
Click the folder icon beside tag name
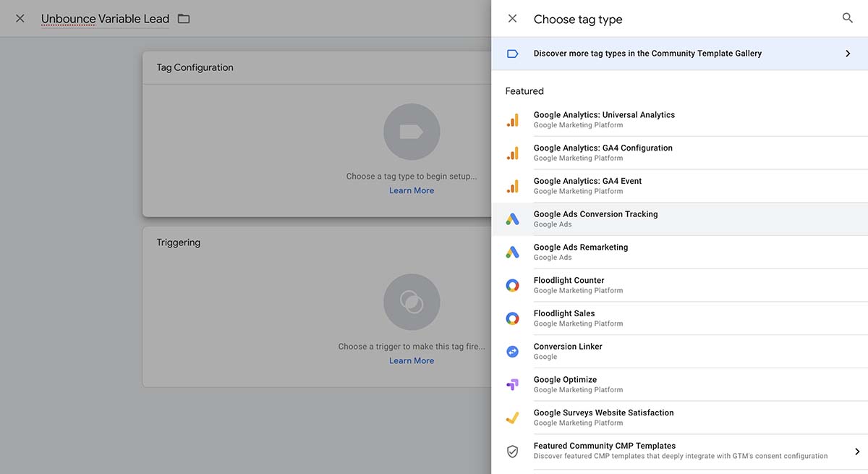184,19
